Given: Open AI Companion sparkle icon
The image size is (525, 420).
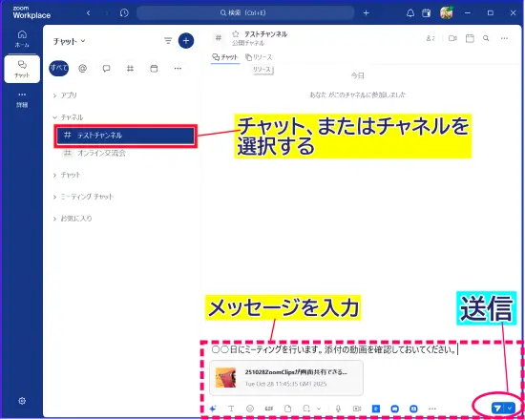Looking at the screenshot, I should [213, 409].
